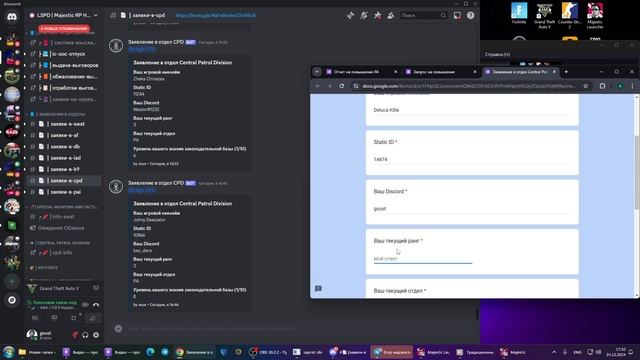
Task: Open the Fortnite desktop shortcut
Action: (519, 13)
